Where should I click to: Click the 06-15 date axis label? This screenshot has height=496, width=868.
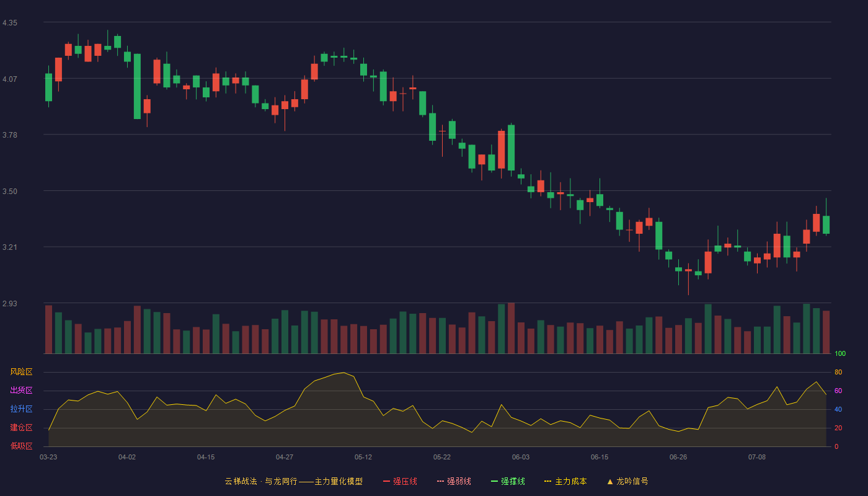click(x=600, y=457)
